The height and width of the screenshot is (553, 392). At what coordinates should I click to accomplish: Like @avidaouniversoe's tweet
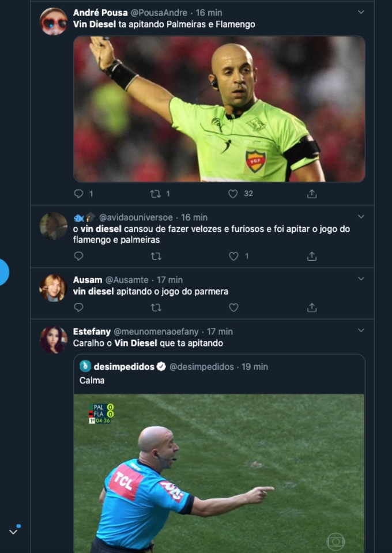(233, 256)
